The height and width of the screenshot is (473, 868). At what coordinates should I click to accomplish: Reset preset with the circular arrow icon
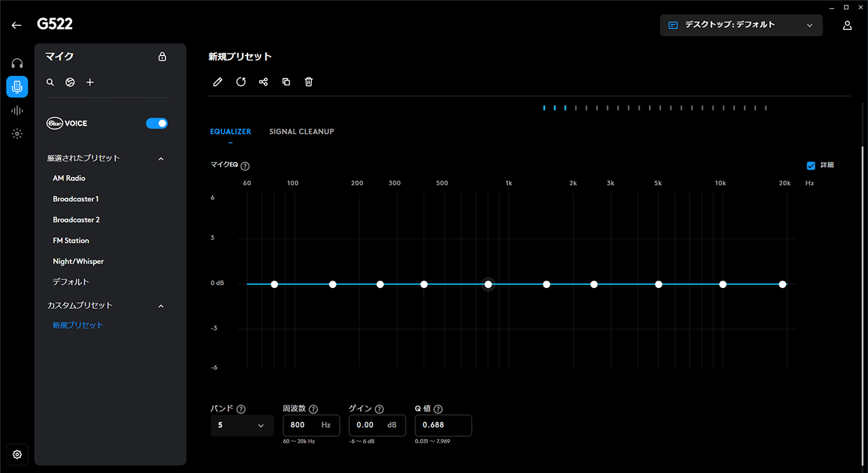coord(241,82)
